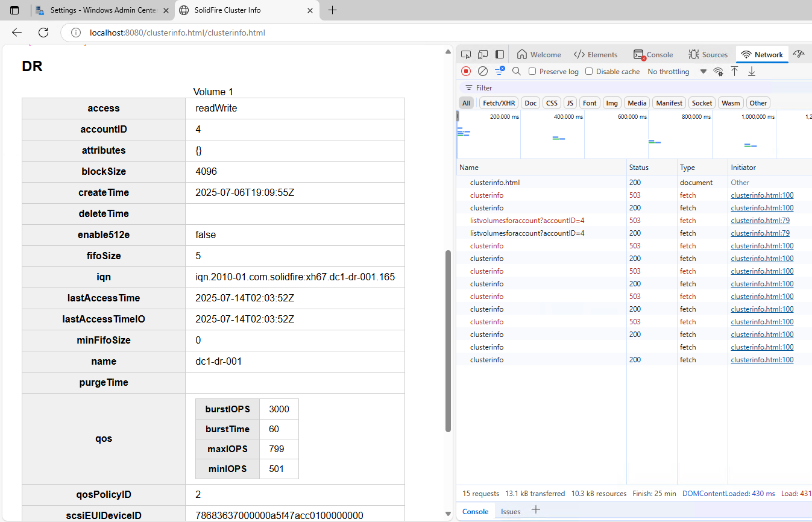The height and width of the screenshot is (522, 812).
Task: Reload the page
Action: [43, 33]
